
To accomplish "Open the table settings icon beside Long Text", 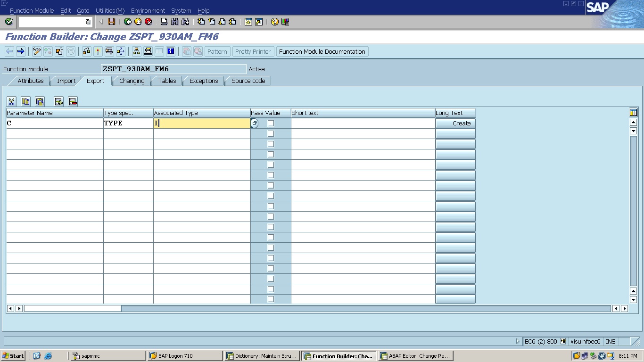I will (633, 113).
